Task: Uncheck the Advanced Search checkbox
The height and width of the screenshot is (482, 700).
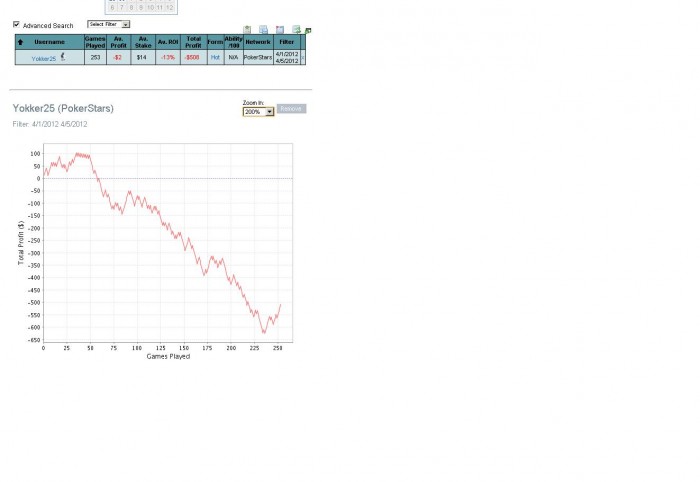Action: coord(17,24)
